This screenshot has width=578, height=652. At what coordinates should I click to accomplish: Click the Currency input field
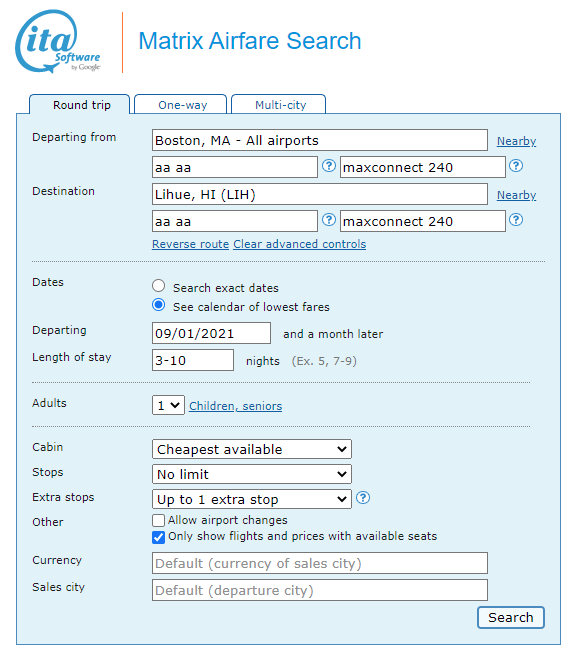(320, 563)
